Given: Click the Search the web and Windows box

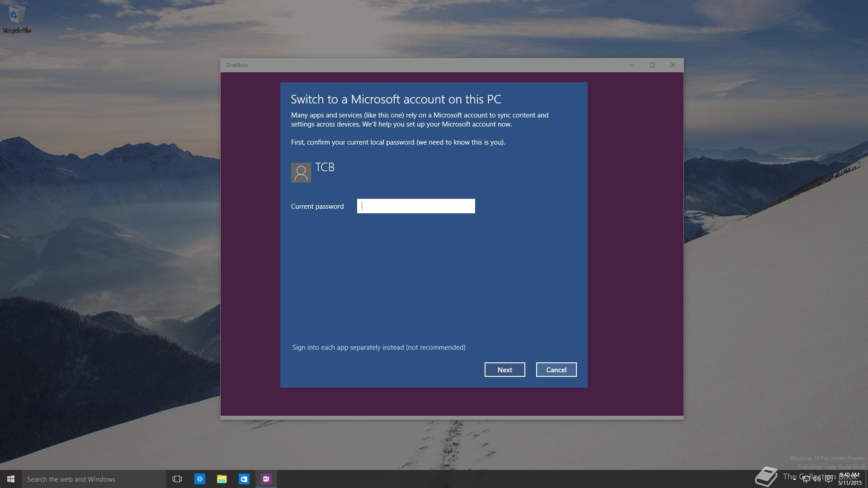Looking at the screenshot, I should click(x=94, y=479).
